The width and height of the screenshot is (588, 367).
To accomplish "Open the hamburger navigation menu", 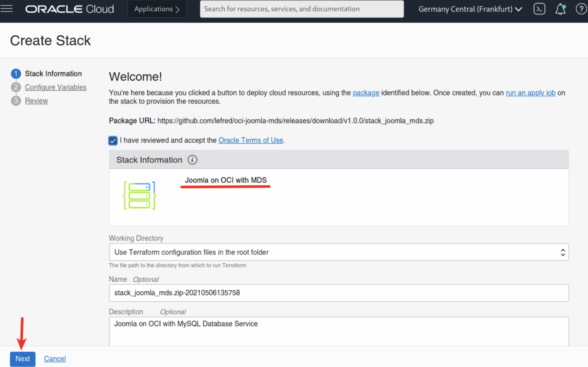I will point(6,9).
